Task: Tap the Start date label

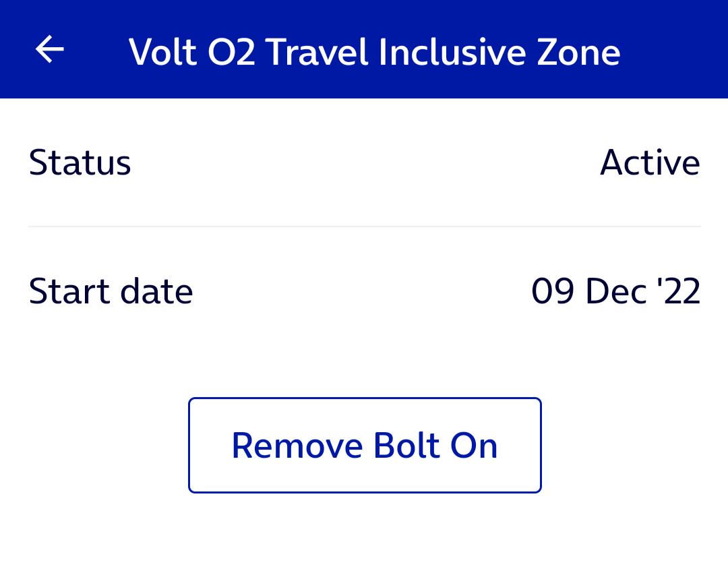Action: (111, 291)
